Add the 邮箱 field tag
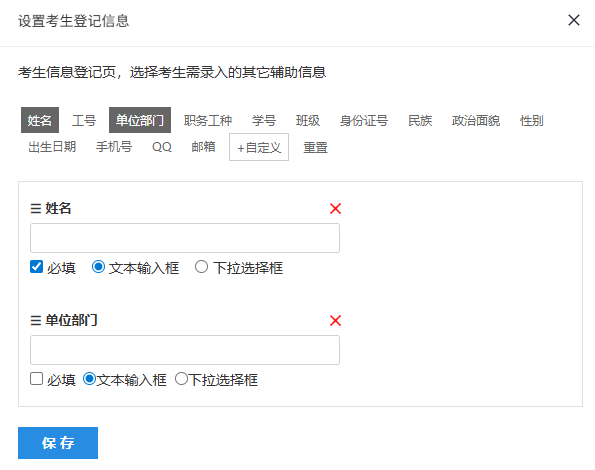This screenshot has height=470, width=595. 203,147
